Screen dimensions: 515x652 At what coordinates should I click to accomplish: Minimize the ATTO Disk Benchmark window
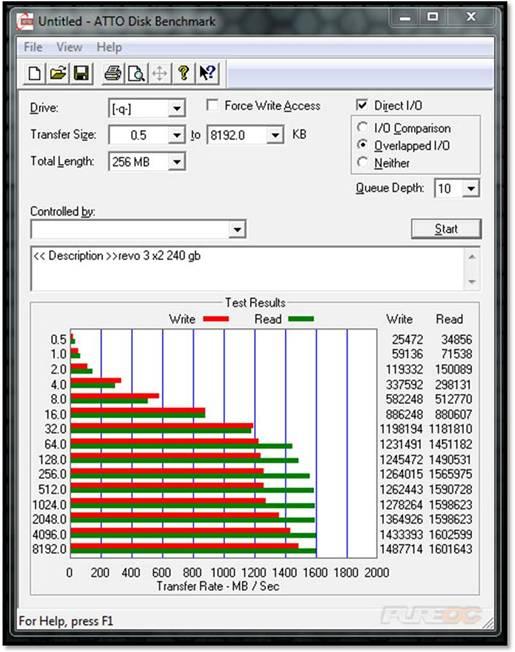point(405,18)
